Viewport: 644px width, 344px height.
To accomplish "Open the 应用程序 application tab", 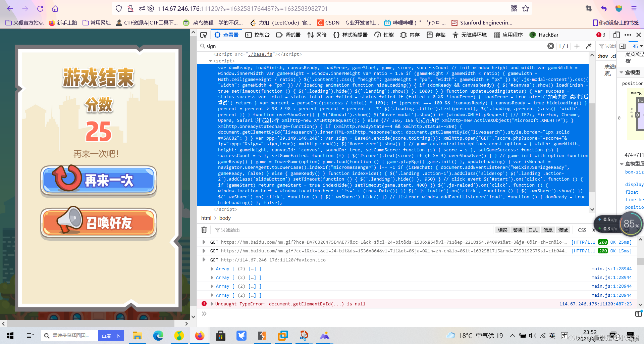I will [508, 35].
